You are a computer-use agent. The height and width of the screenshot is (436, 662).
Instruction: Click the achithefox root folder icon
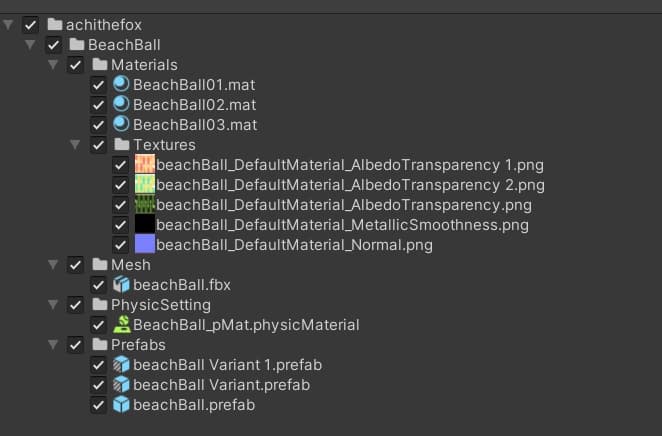pyautogui.click(x=55, y=25)
